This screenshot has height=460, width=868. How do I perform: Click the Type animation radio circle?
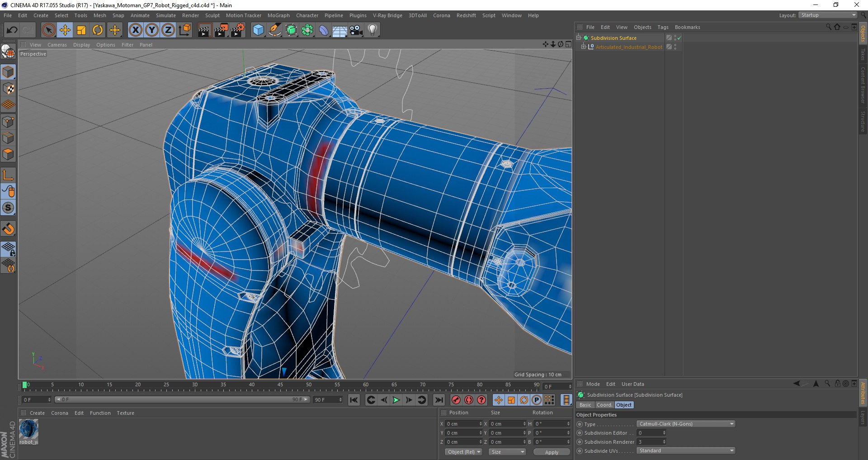(x=580, y=424)
